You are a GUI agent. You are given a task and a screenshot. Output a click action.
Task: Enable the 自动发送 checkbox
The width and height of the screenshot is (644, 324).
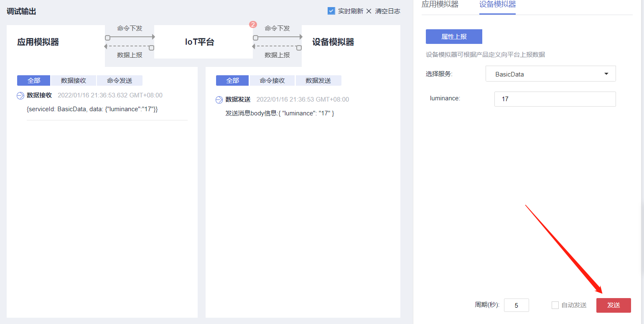pos(555,305)
